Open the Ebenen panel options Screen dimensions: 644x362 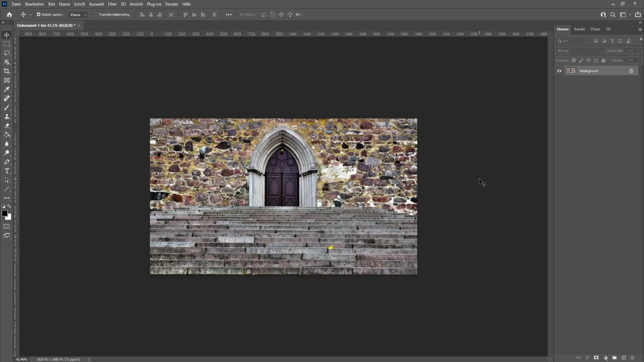point(640,29)
